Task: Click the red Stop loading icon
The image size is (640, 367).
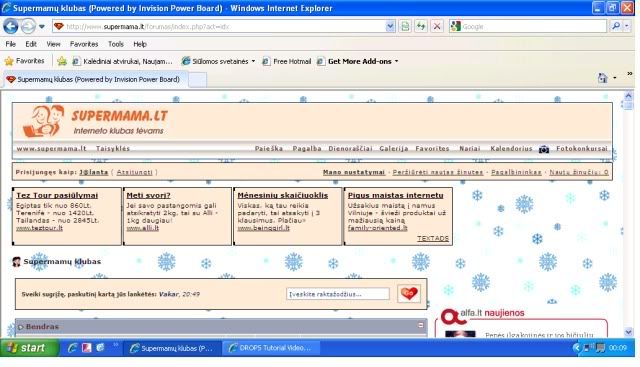Action: (x=437, y=27)
